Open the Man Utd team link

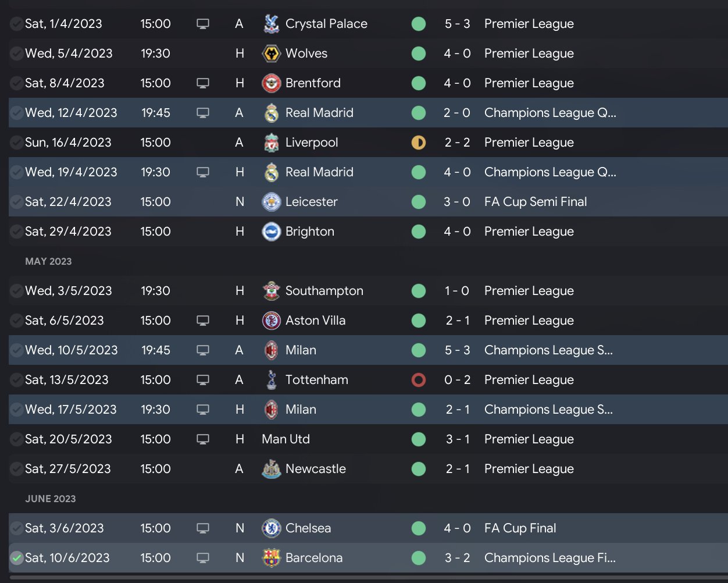click(x=286, y=439)
